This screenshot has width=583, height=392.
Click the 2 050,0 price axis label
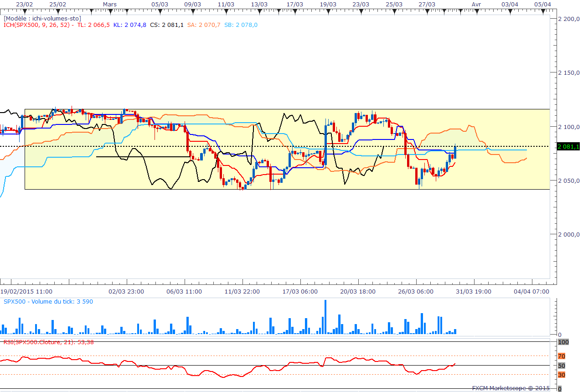coord(568,181)
